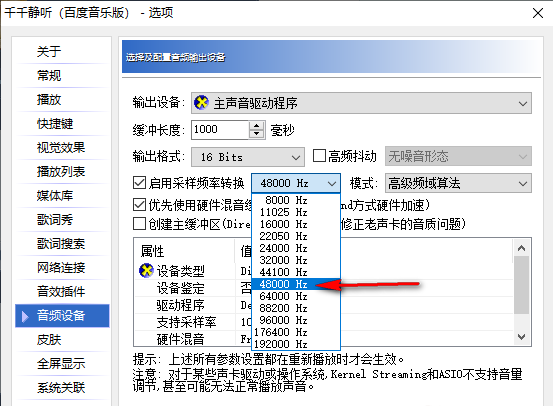Click the properties list scroll up arrow
Screen dimensions: 558x406
pyautogui.click(x=521, y=248)
